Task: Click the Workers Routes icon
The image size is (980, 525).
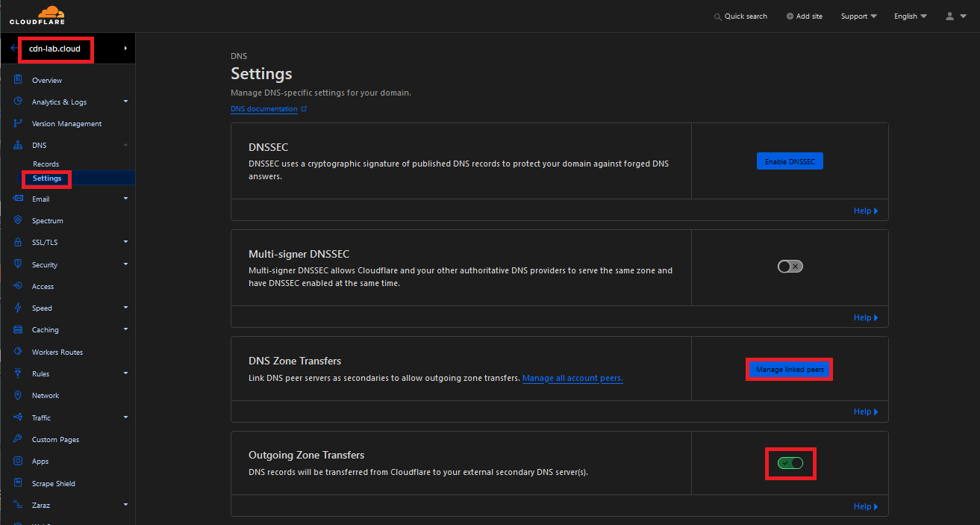Action: [18, 352]
